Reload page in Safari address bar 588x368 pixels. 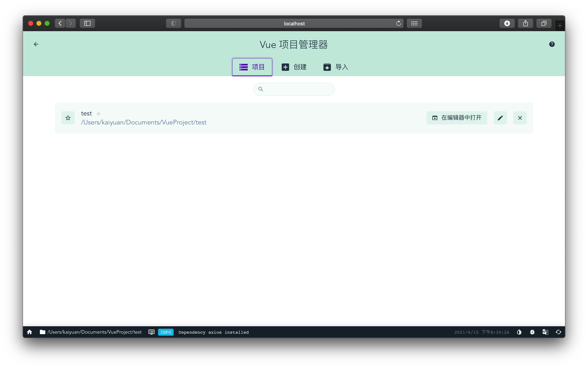[398, 23]
